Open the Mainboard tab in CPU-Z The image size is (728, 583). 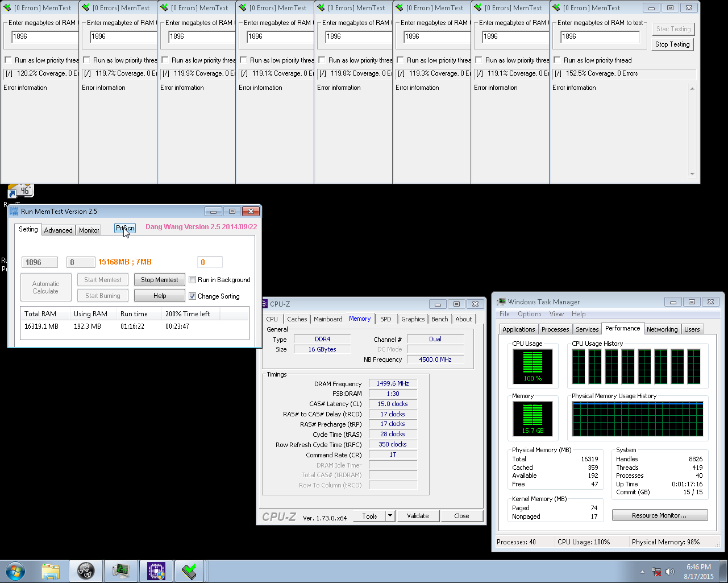point(328,319)
